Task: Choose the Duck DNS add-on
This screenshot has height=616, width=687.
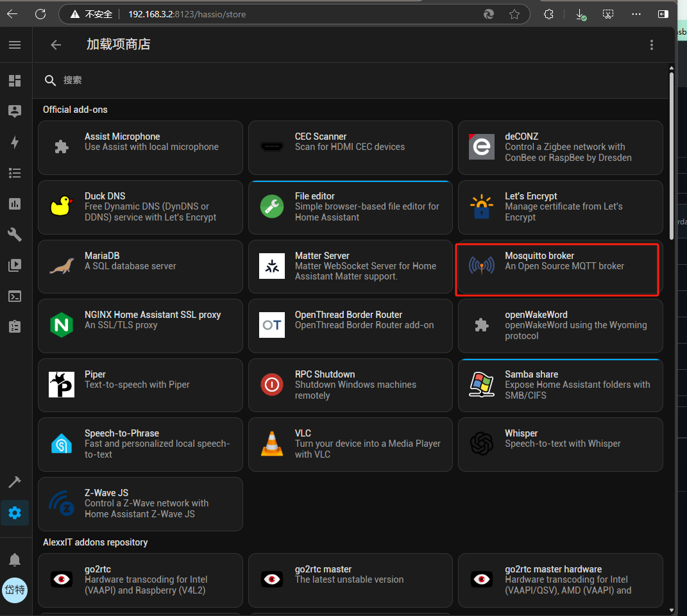Action: click(x=140, y=207)
